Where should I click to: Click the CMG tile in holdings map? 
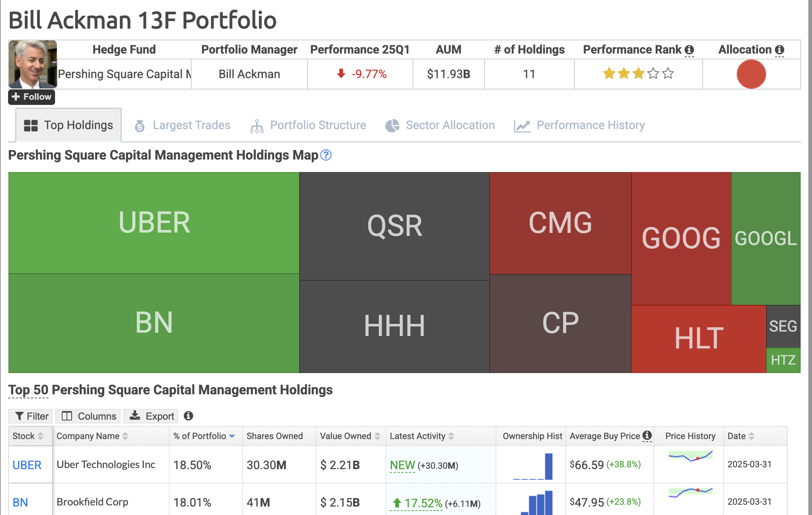(x=561, y=223)
